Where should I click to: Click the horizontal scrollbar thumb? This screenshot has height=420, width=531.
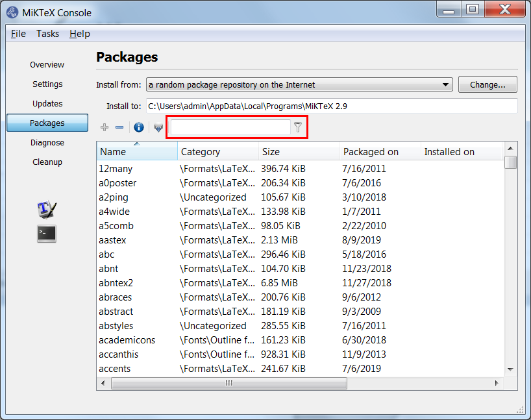click(229, 383)
